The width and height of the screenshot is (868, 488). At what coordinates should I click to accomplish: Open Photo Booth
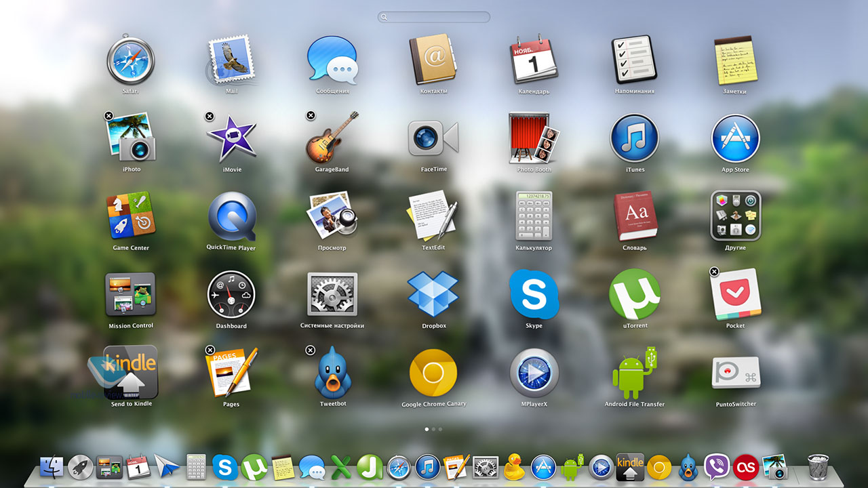pos(534,138)
